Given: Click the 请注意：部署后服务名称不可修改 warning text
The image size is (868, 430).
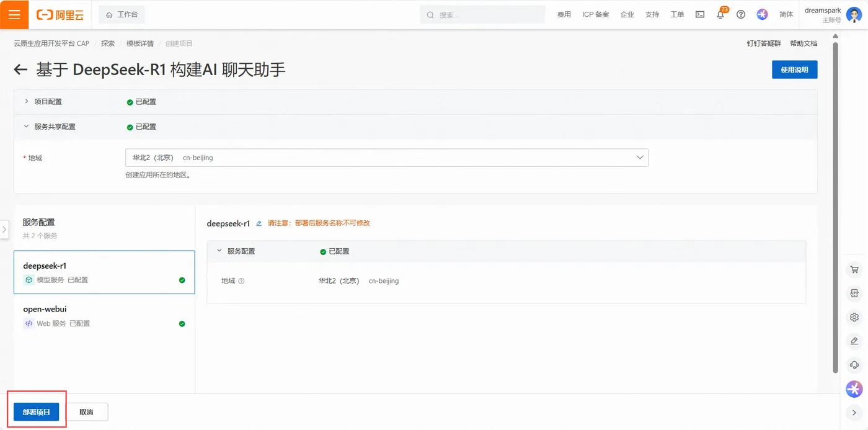Looking at the screenshot, I should tap(319, 223).
